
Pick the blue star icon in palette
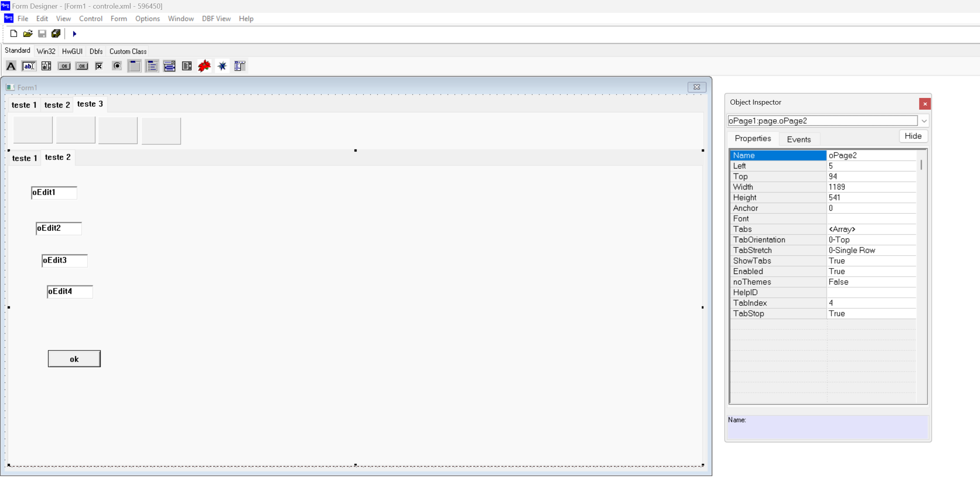(x=222, y=66)
